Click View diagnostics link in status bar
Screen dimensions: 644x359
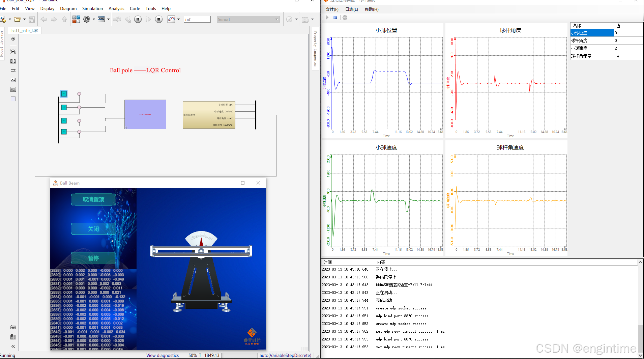click(x=163, y=355)
